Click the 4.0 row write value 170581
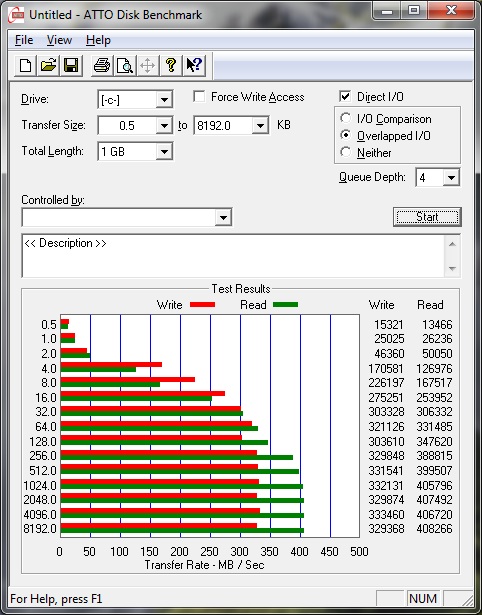Screen dimensions: 482x615 [x=386, y=369]
